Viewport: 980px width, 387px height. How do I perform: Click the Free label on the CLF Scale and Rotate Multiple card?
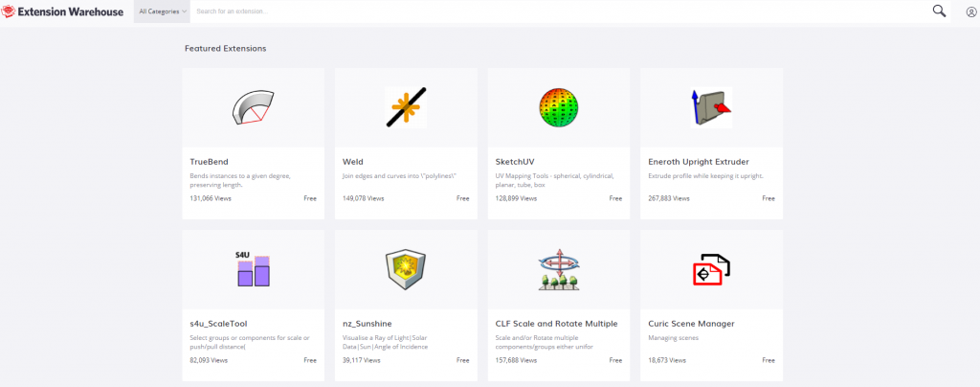point(615,360)
